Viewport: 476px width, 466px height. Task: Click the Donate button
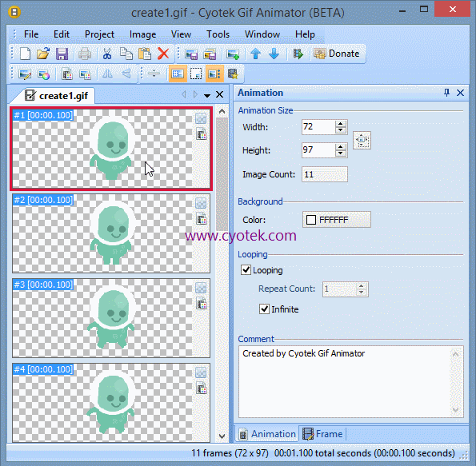click(x=337, y=54)
